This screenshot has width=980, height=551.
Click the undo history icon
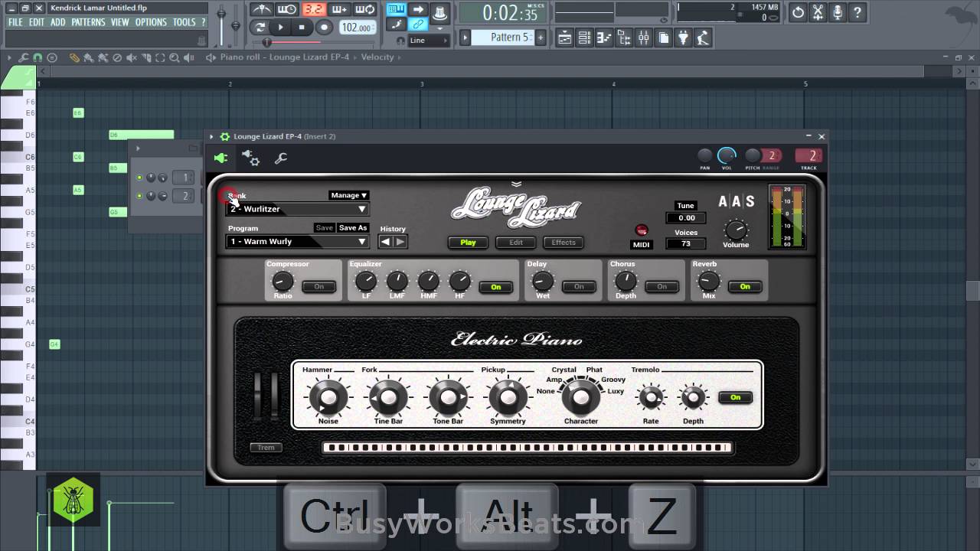tap(799, 12)
